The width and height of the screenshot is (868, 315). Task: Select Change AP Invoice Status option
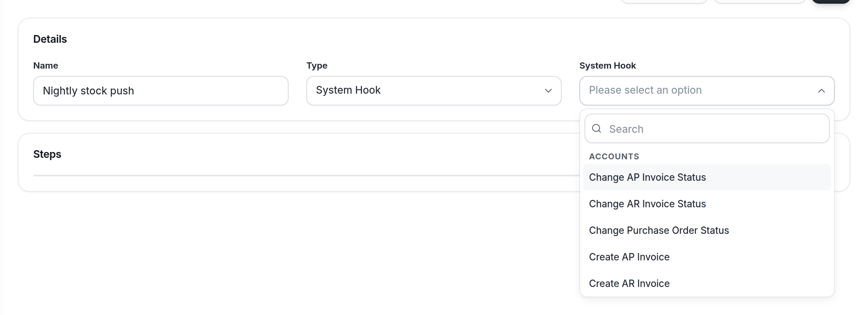pos(707,177)
